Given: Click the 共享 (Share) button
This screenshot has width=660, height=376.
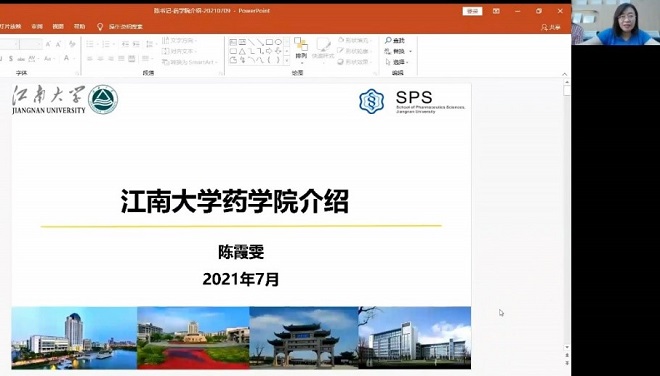Looking at the screenshot, I should tap(551, 27).
